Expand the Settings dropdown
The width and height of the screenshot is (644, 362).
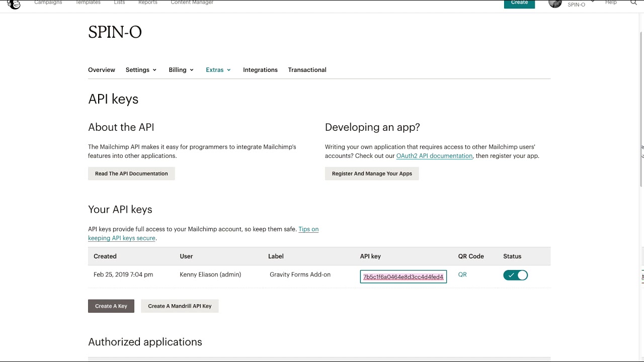141,70
